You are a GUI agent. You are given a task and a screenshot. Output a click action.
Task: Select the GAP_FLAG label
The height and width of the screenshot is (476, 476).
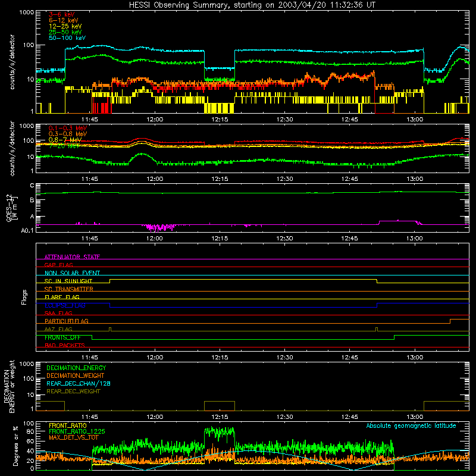[58, 265]
